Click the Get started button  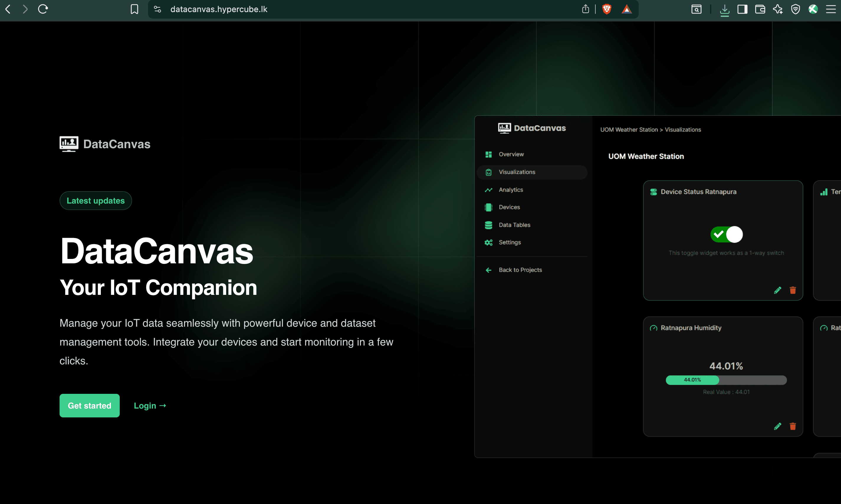coord(89,406)
